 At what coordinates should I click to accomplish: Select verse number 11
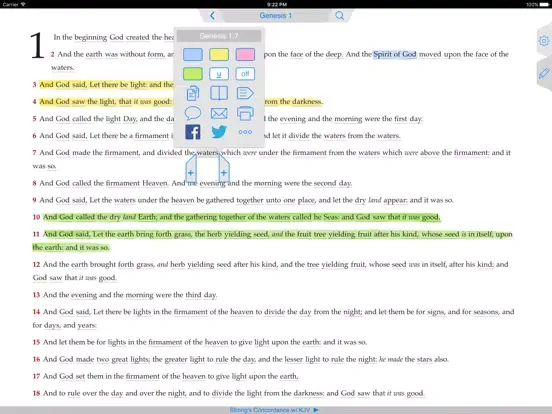coord(36,234)
